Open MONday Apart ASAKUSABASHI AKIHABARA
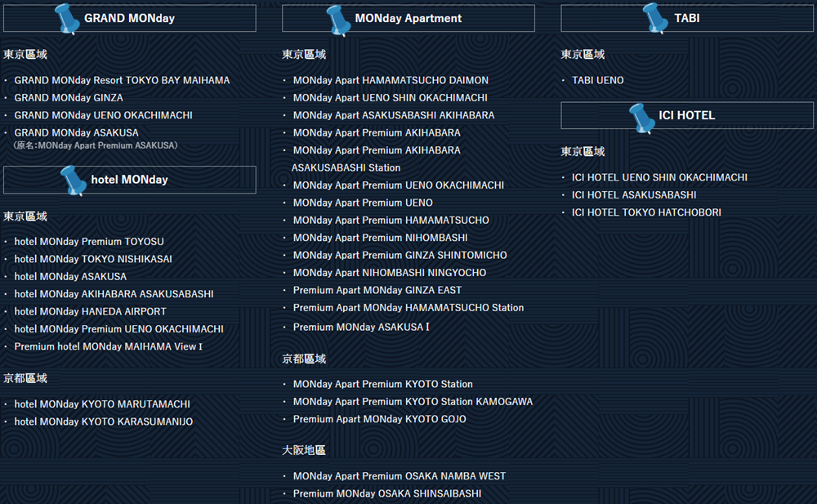The height and width of the screenshot is (504, 817). click(394, 115)
